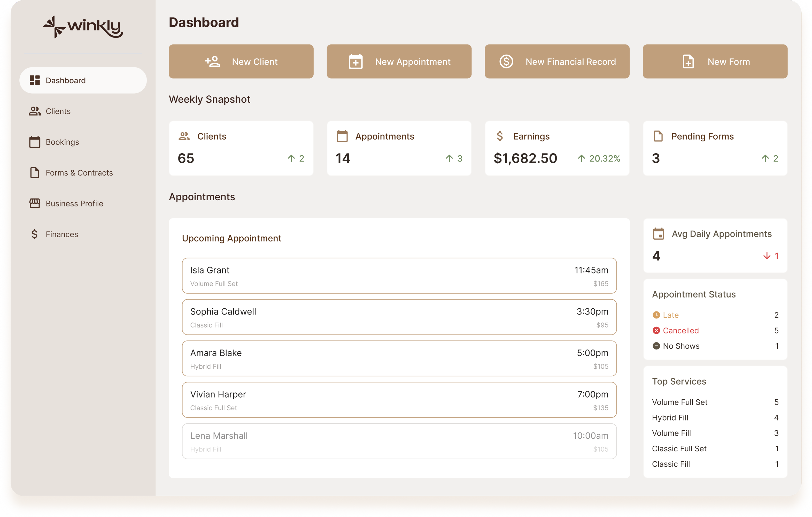Select Volume Full Set under Top Services
This screenshot has height=517, width=812.
click(x=680, y=402)
